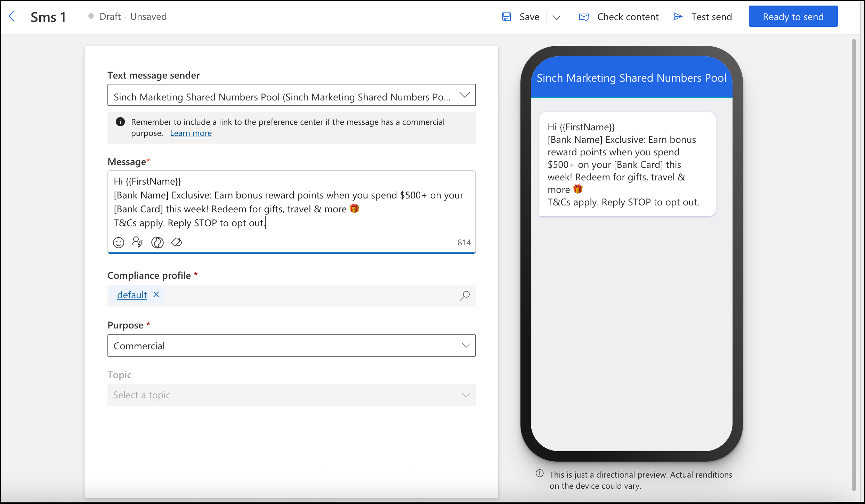Viewport: 865px width, 504px height.
Task: Remove the default compliance profile
Action: [156, 294]
